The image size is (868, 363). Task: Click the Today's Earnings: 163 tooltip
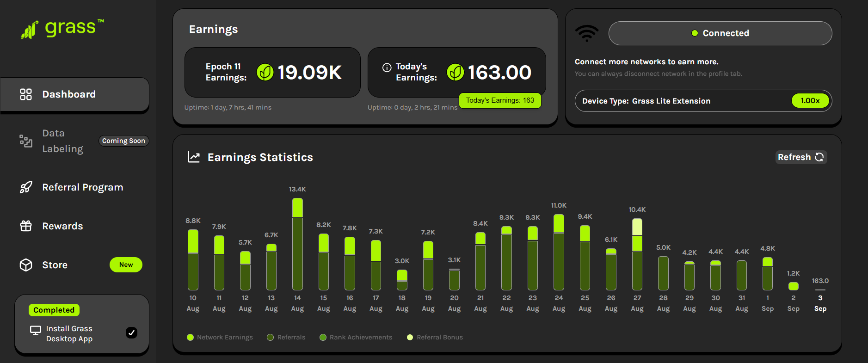500,100
